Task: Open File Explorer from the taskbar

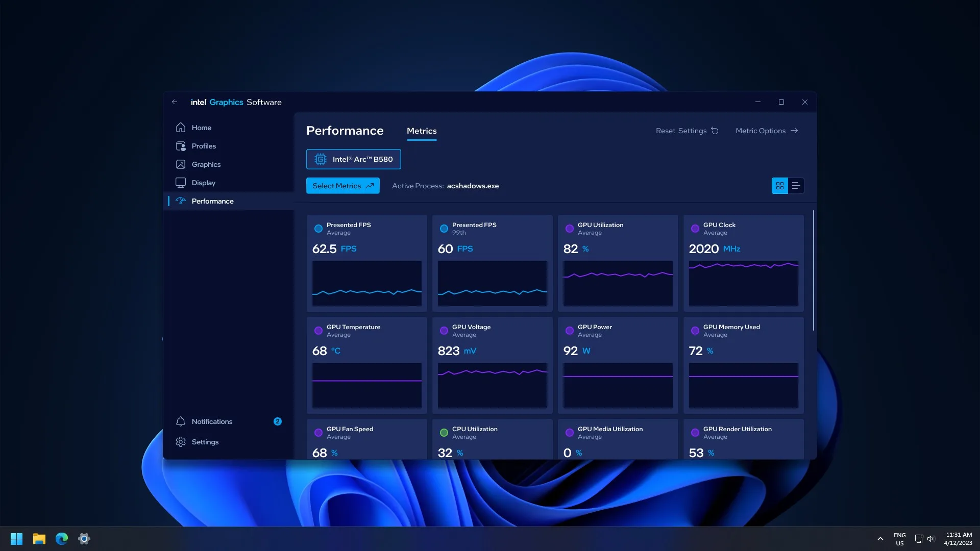Action: [39, 539]
